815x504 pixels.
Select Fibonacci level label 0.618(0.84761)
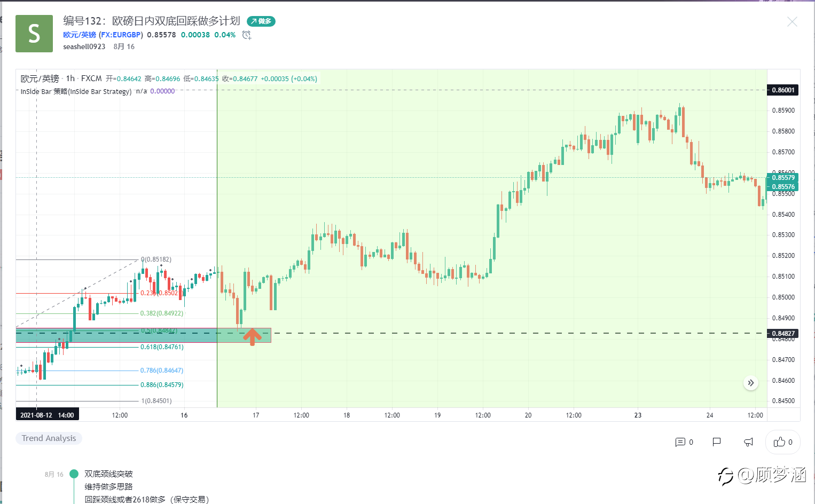point(162,347)
